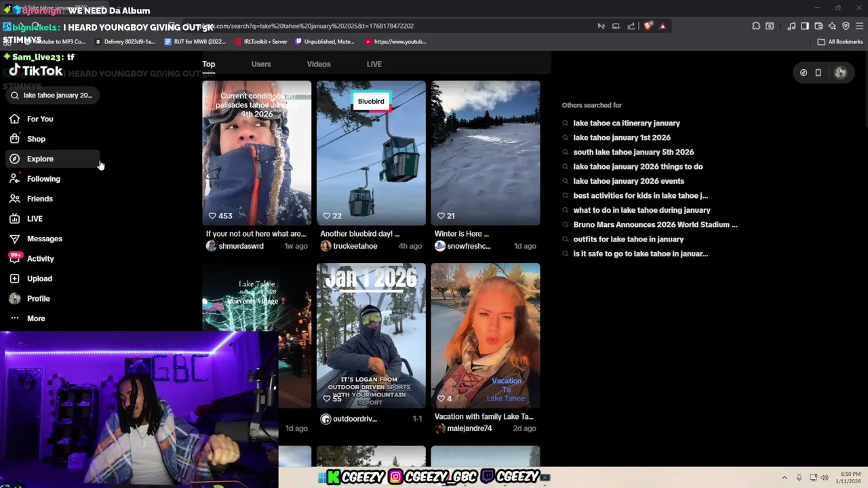This screenshot has width=868, height=488.
Task: Click caption 'Another bluebird day! ...'
Action: (x=359, y=234)
